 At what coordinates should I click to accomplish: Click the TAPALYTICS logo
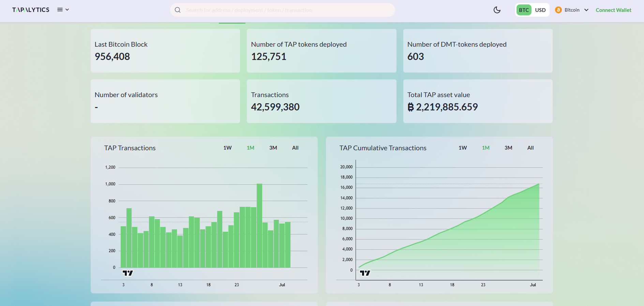[31, 10]
